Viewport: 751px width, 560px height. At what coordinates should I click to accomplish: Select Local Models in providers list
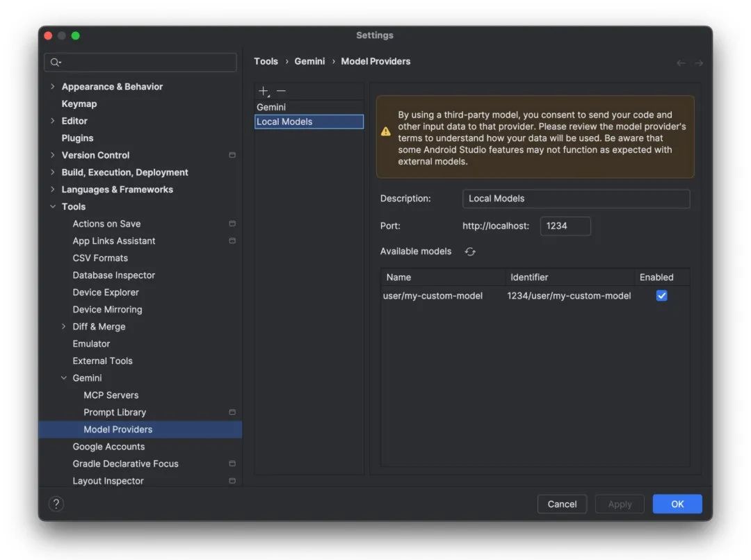(x=309, y=122)
